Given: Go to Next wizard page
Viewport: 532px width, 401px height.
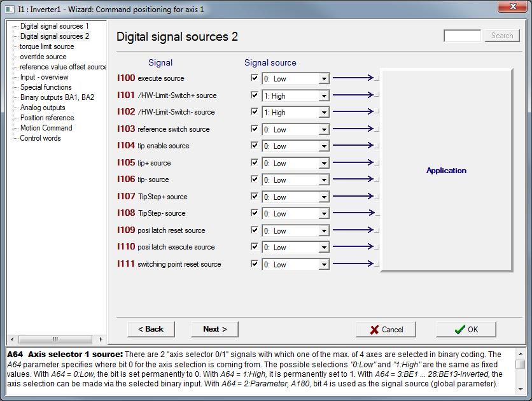Looking at the screenshot, I should 214,329.
